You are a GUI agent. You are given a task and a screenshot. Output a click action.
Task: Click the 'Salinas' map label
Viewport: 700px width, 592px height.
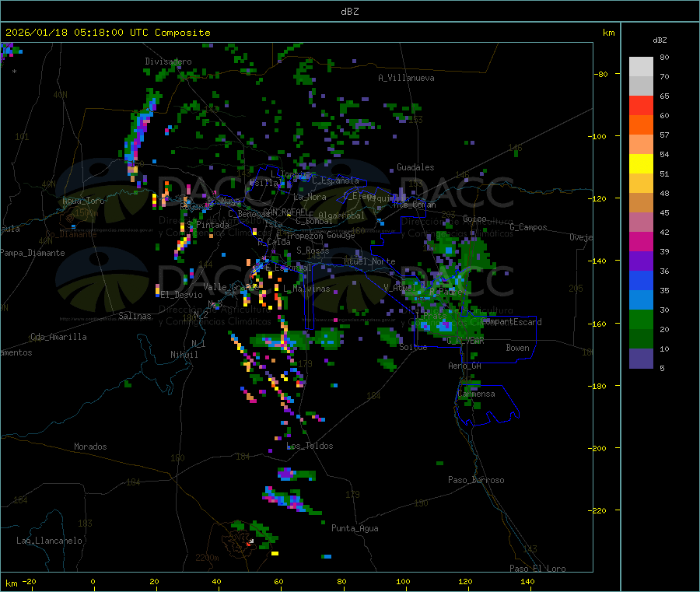pyautogui.click(x=135, y=316)
